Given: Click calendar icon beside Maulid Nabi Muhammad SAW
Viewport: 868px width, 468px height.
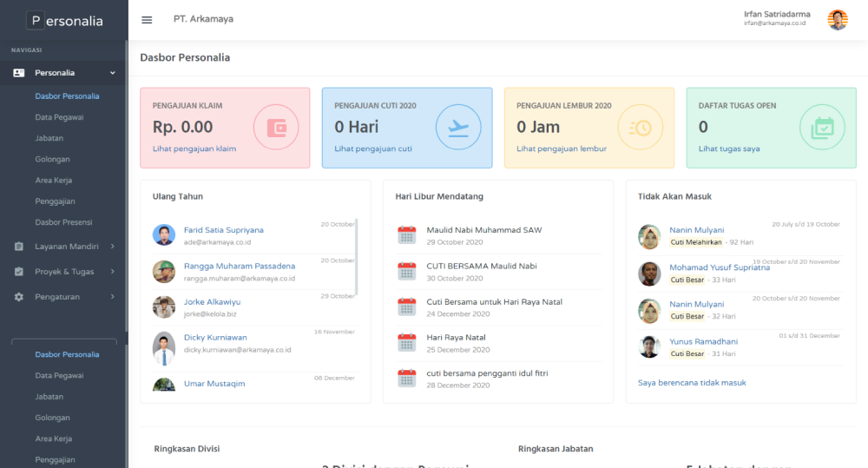Looking at the screenshot, I should 406,235.
